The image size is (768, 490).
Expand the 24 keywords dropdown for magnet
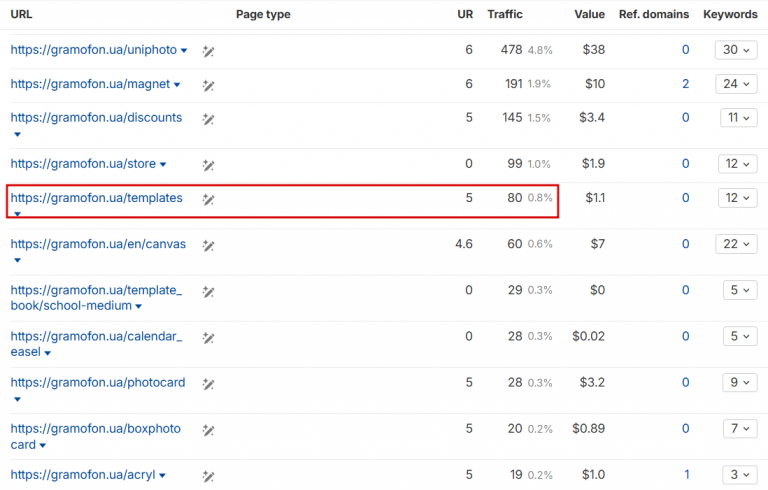click(x=737, y=84)
